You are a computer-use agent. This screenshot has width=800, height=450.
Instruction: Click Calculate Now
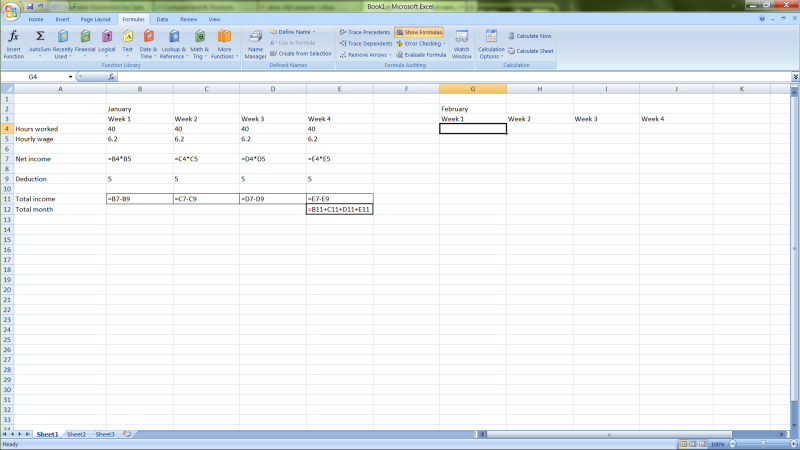529,36
